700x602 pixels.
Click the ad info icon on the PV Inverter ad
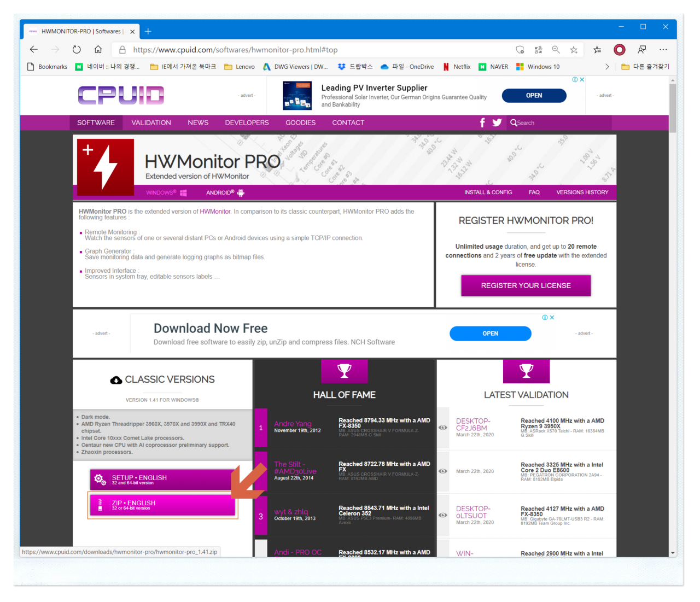tap(575, 79)
